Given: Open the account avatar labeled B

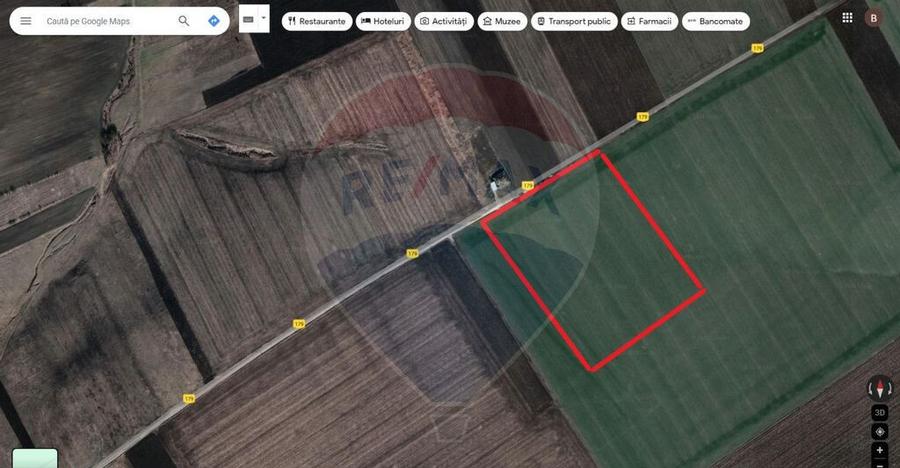Looking at the screenshot, I should pyautogui.click(x=874, y=18).
